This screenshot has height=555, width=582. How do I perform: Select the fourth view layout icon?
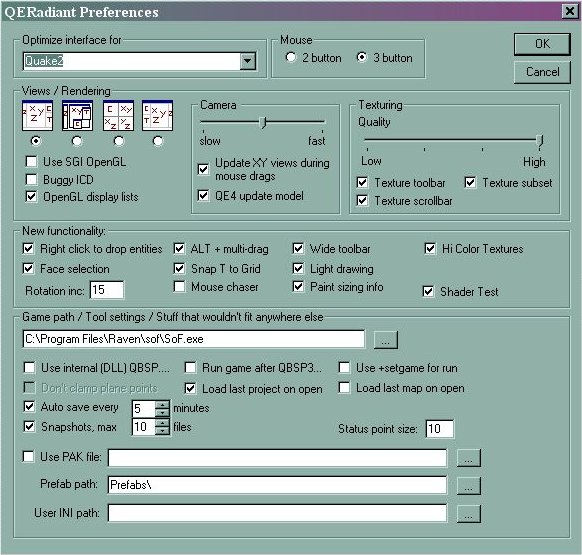[157, 115]
